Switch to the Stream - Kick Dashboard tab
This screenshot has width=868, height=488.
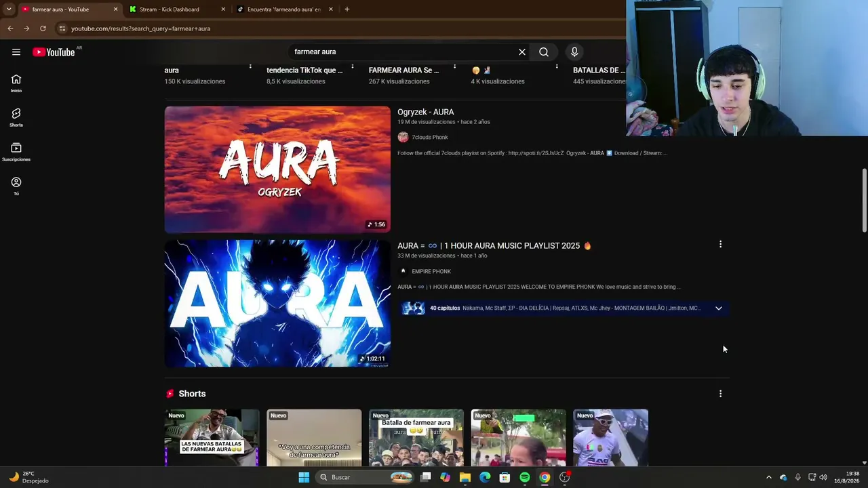[x=178, y=9]
